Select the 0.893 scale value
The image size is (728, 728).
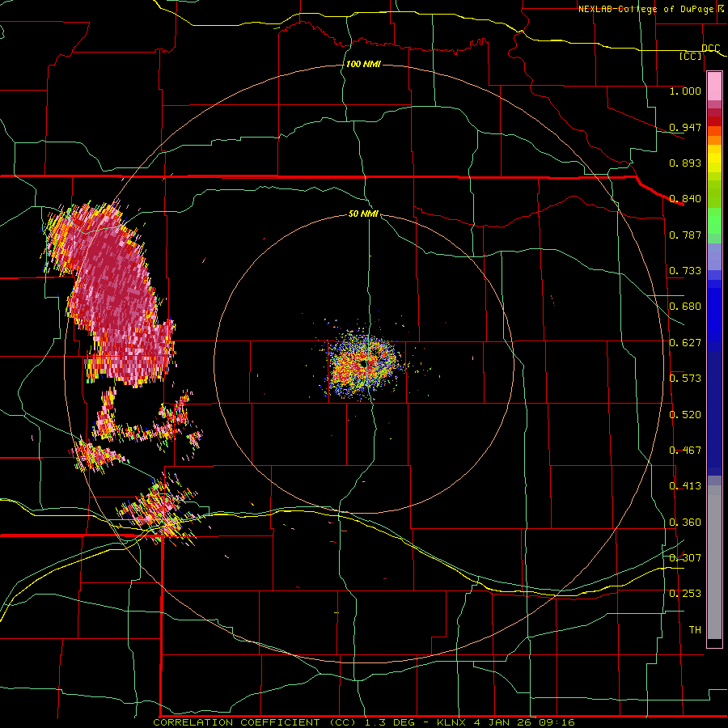[x=685, y=163]
